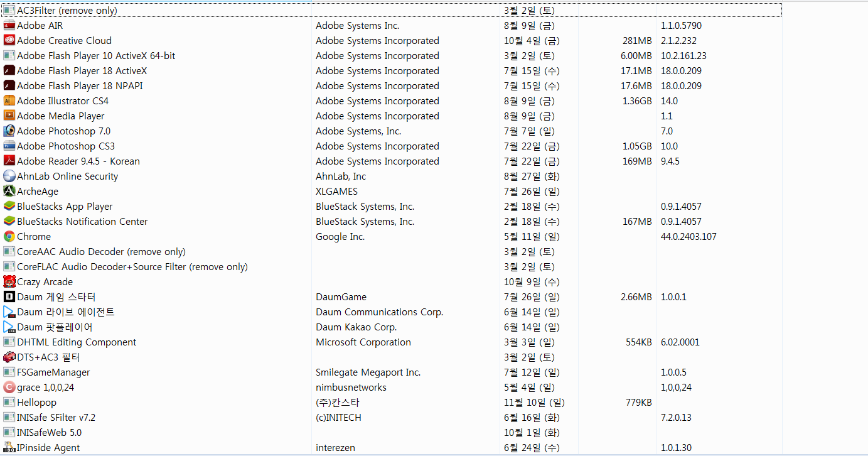Select the install date "5월 11일 (일)"

532,237
